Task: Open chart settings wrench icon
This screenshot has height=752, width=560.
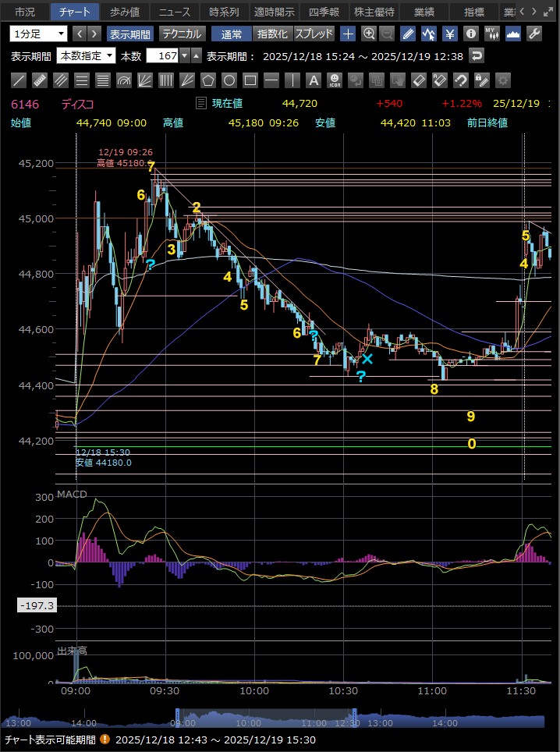Action: tap(534, 34)
